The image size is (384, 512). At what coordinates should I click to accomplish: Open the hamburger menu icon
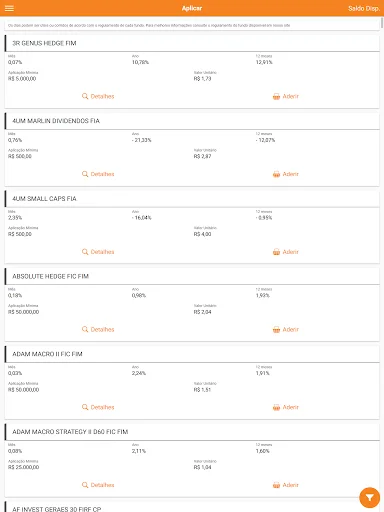click(x=9, y=8)
